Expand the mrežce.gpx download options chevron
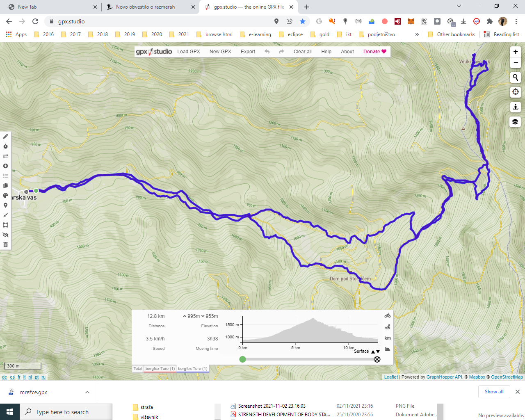The width and height of the screenshot is (525, 420). click(x=87, y=392)
